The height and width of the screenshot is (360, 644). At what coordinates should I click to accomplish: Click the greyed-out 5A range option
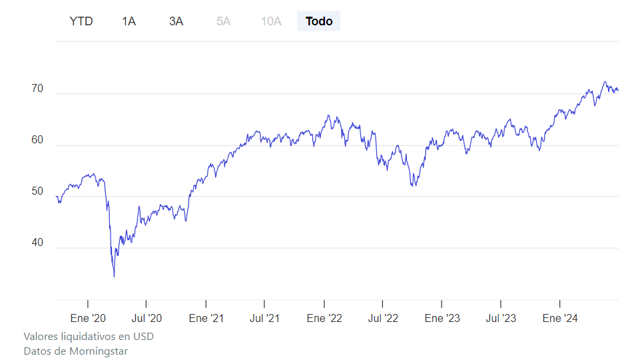coord(223,21)
